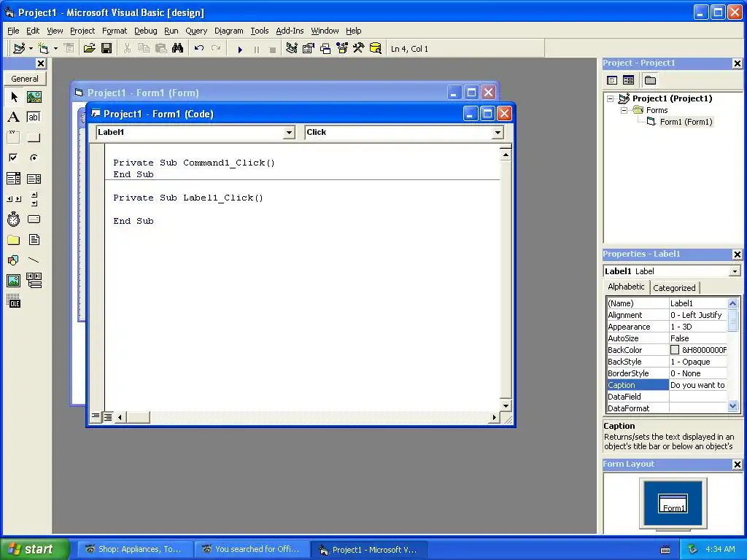Select the horizontal scrollbar tool
Viewport: 747px width, 560px height.
[14, 198]
